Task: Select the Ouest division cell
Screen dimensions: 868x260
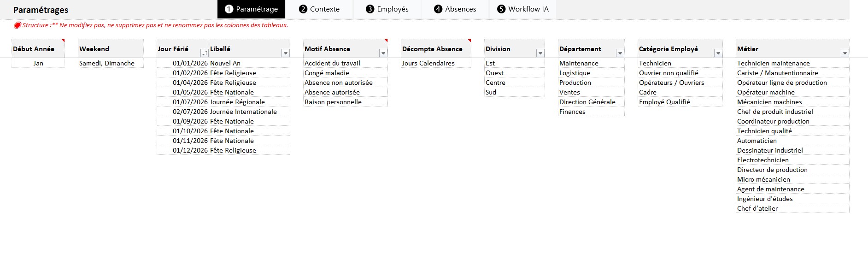Action: (x=515, y=73)
